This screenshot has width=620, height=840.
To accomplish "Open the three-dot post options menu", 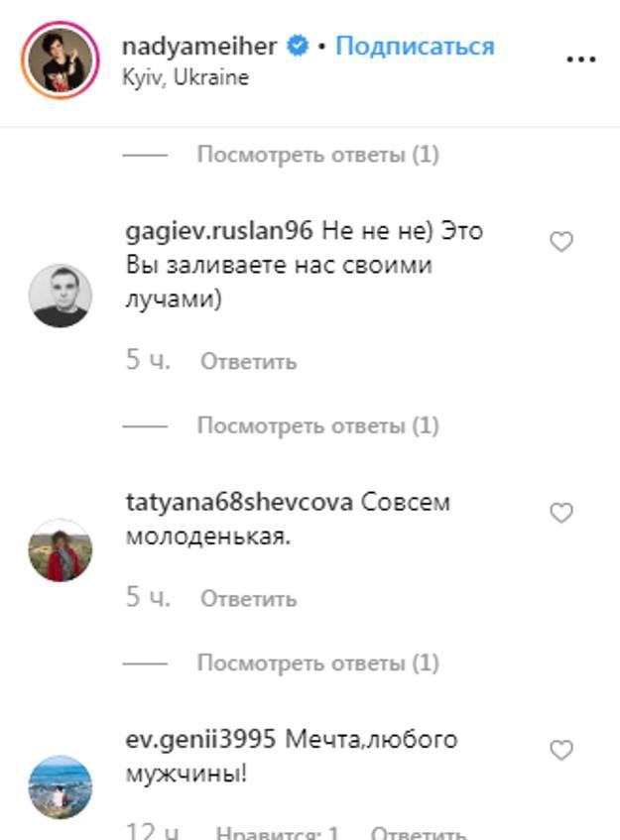I will (x=581, y=60).
